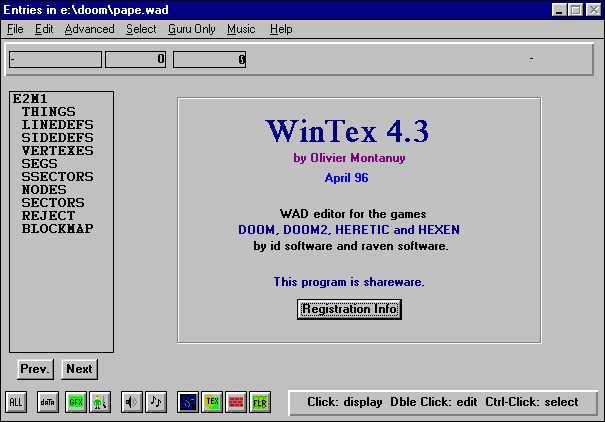Viewport: 605px width, 422px height.
Task: Open the Advanced menu
Action: [89, 29]
